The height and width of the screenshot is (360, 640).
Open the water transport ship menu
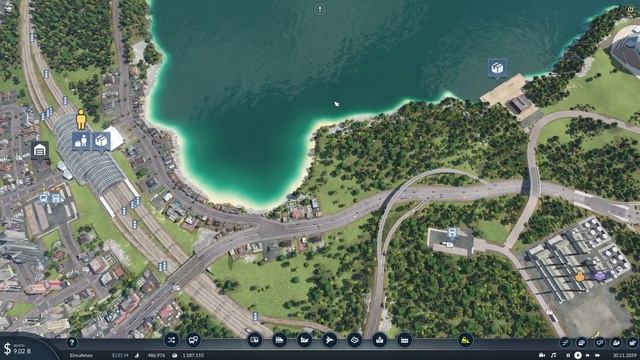coord(304,340)
